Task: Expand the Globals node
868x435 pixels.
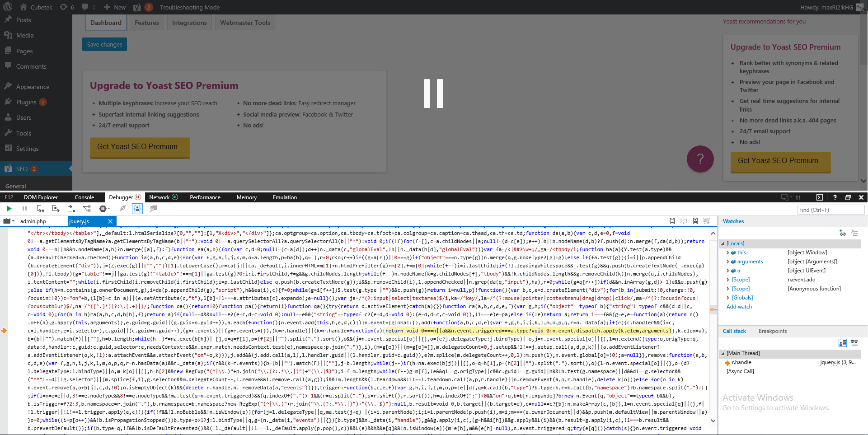Action: point(728,298)
